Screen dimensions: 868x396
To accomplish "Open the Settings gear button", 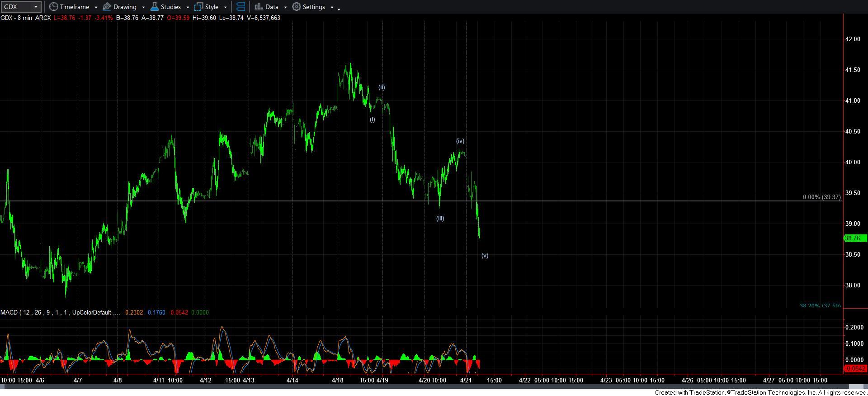I will [308, 7].
